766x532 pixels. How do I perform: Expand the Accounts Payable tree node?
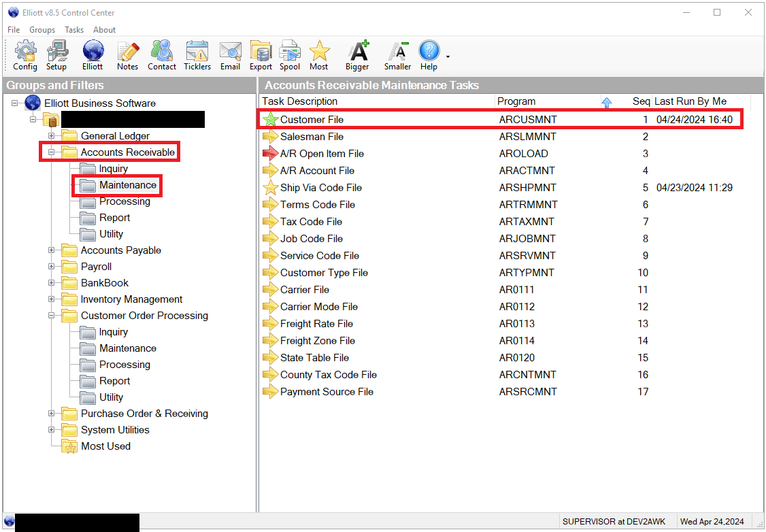51,250
